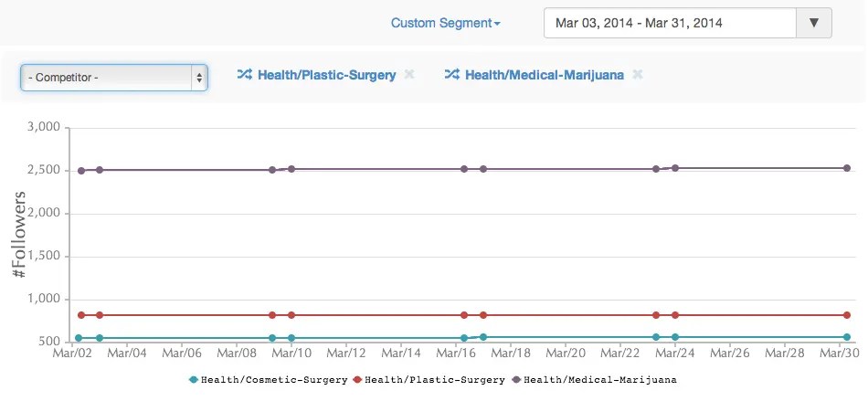This screenshot has width=868, height=401.
Task: Open the date range calendar arrow button
Action: (813, 23)
